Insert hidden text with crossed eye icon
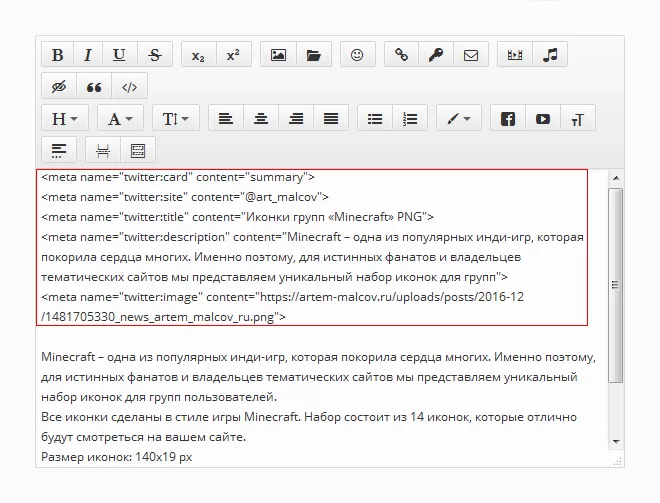This screenshot has height=503, width=660. coord(59,87)
